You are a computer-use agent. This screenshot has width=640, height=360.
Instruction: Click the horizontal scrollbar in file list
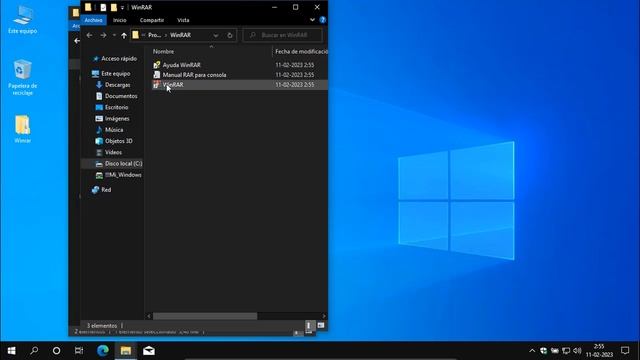click(205, 316)
